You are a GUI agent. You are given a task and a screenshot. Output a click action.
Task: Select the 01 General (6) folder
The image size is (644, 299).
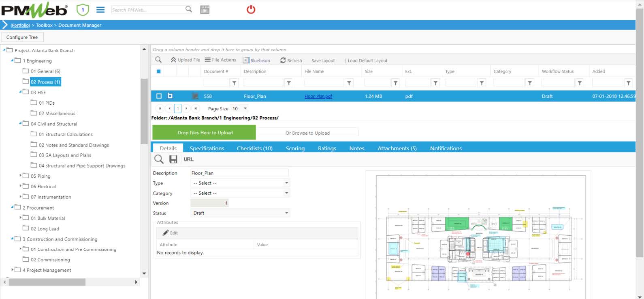(45, 71)
